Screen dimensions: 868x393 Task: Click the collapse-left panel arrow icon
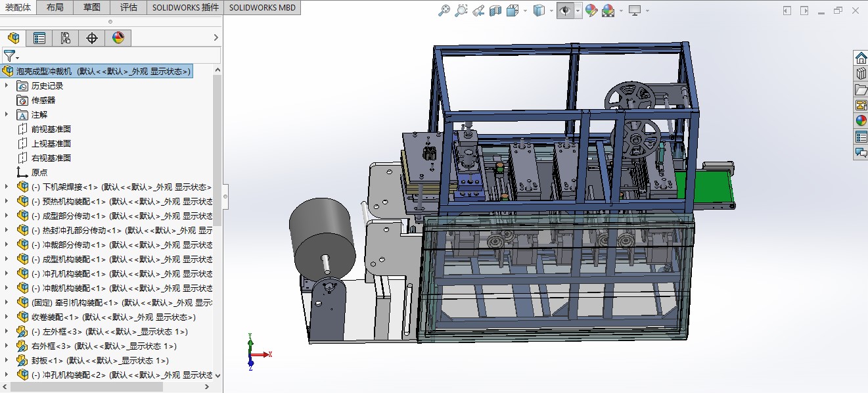[788, 11]
